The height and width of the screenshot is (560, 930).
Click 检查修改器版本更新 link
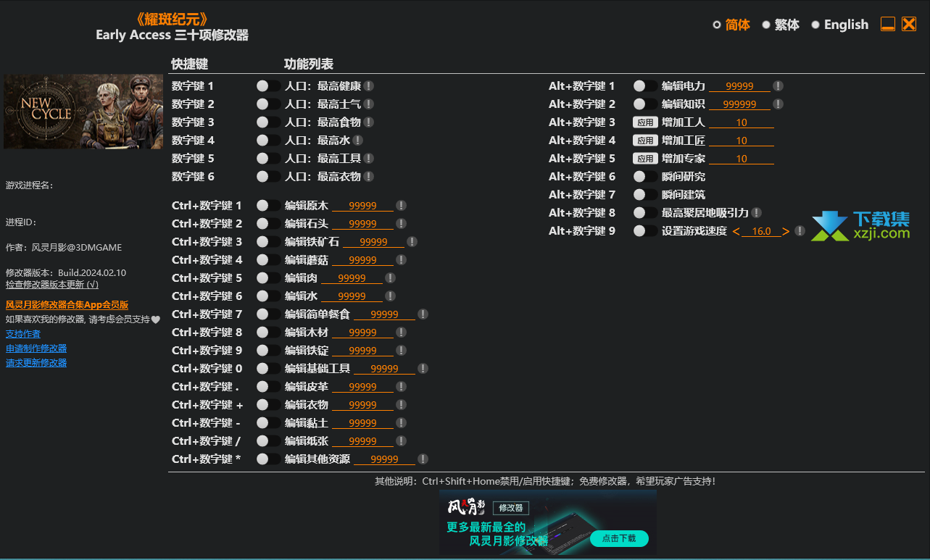[x=52, y=285]
